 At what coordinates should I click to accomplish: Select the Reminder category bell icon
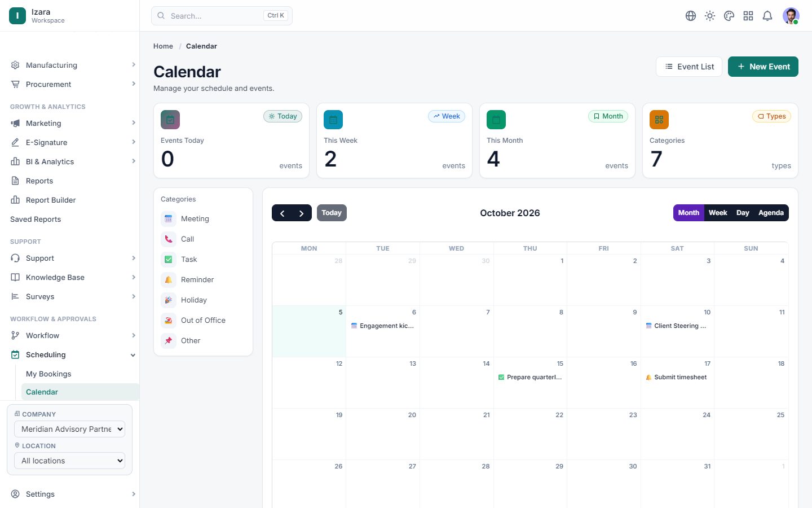coord(169,280)
